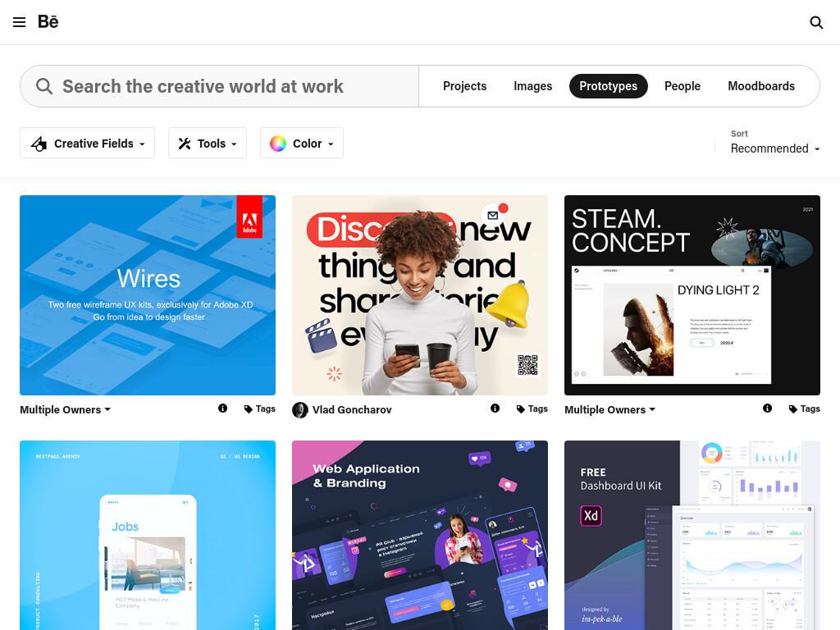Open the Free Dashboard UI Kit thumbnail
The width and height of the screenshot is (840, 630).
(x=692, y=535)
